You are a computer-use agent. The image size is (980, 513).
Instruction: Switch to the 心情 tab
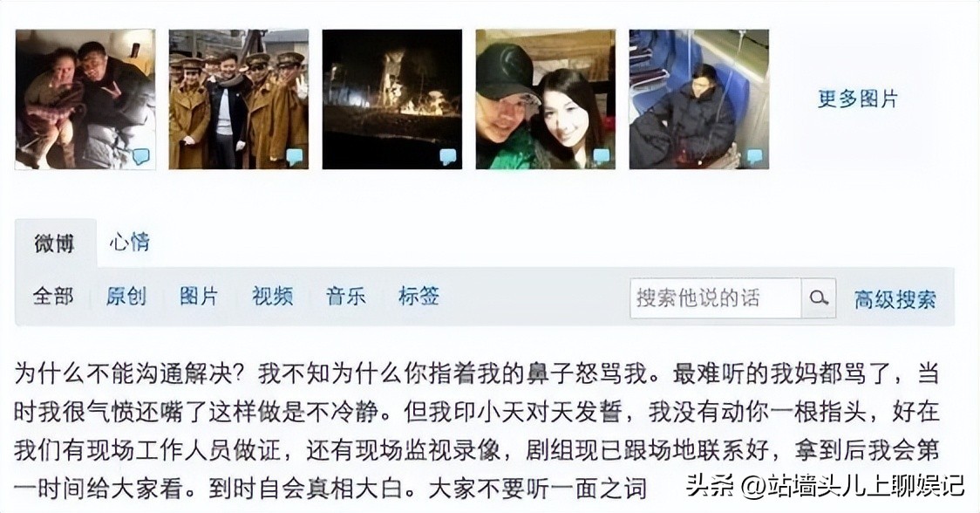click(x=129, y=243)
